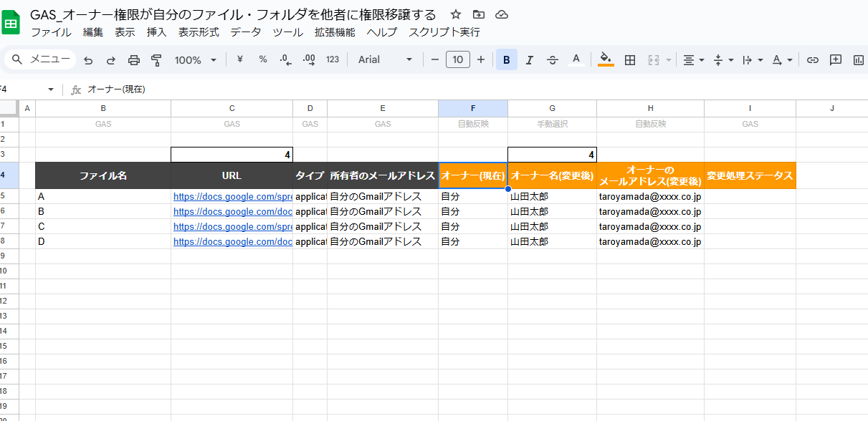Apply currency yen format
Screen dimensions: 868x421
(240, 59)
